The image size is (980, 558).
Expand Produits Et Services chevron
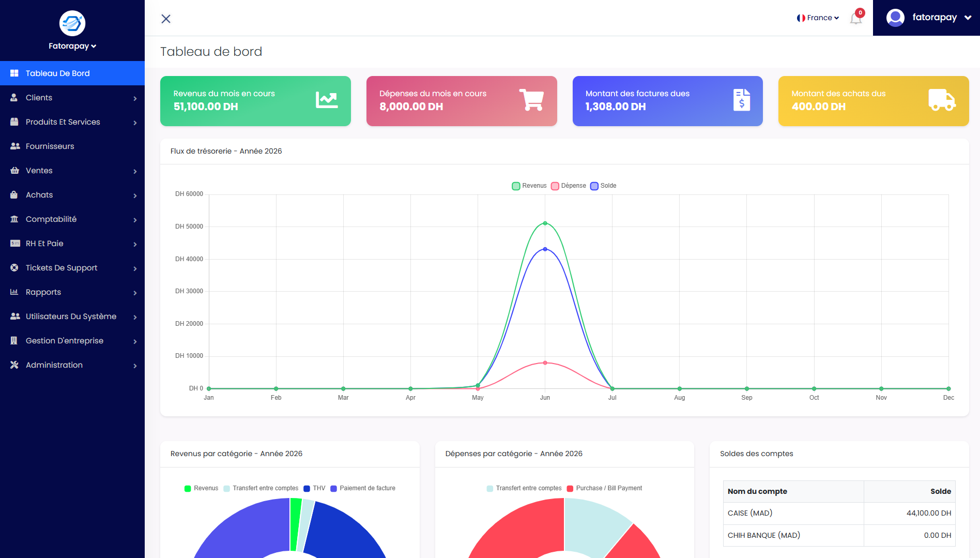click(x=135, y=123)
